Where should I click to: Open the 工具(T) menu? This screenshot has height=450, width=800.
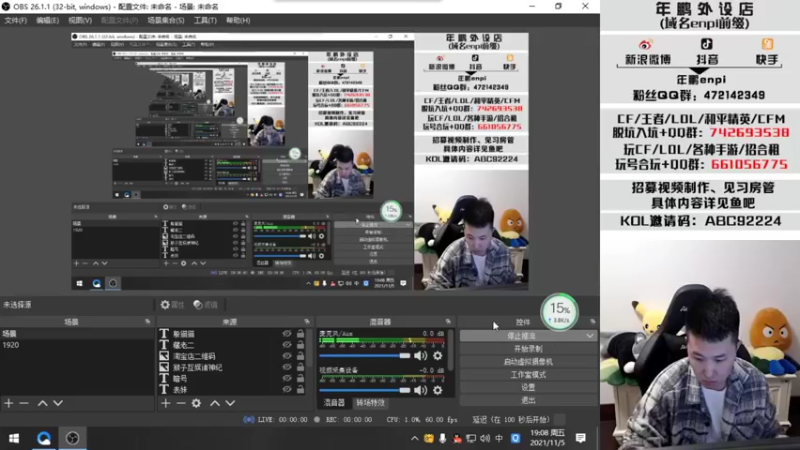click(205, 20)
